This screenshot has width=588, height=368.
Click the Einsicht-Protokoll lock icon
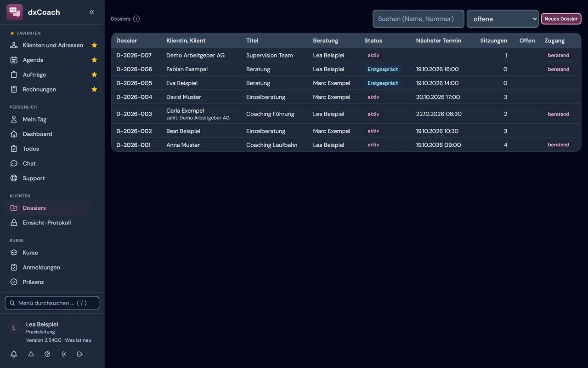pyautogui.click(x=14, y=223)
